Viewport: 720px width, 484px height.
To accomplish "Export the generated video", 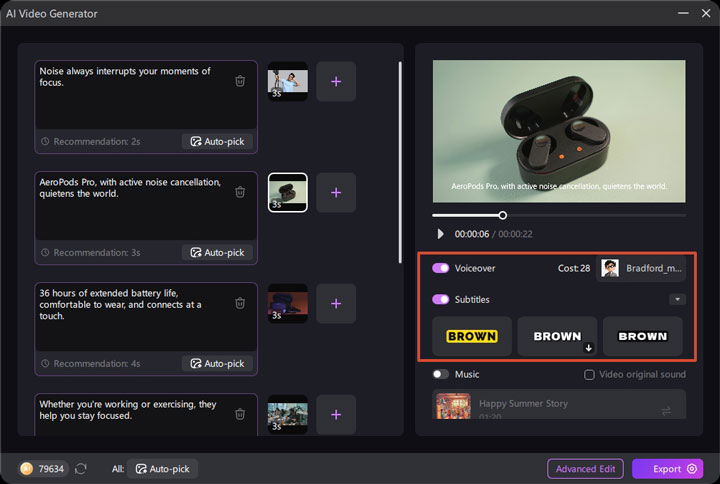I will [667, 469].
